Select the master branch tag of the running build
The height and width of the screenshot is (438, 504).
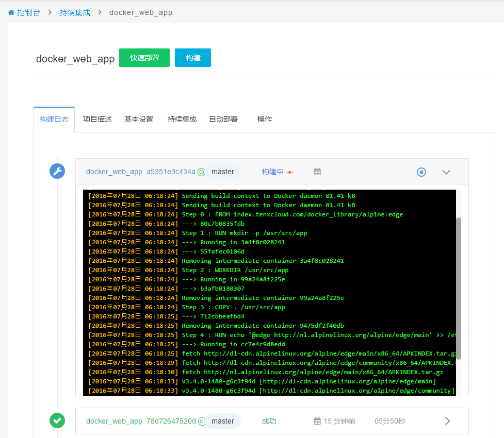[x=223, y=172]
